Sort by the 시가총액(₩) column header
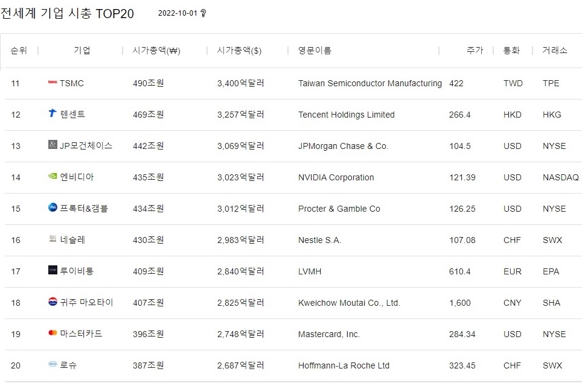Image resolution: width=582 pixels, height=392 pixels. [156, 51]
